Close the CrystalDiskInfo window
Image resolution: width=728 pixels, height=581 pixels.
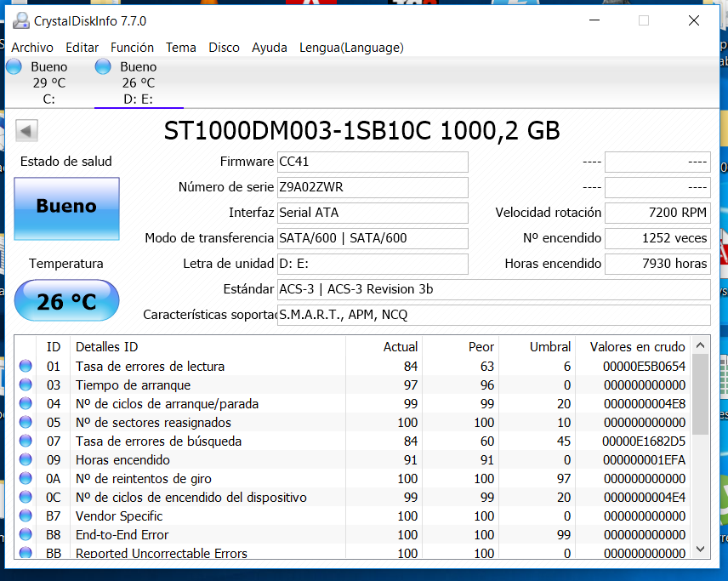(694, 20)
